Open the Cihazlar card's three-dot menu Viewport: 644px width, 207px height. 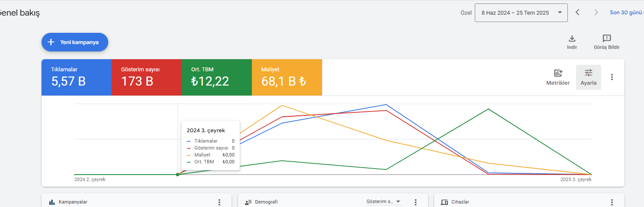[612, 202]
